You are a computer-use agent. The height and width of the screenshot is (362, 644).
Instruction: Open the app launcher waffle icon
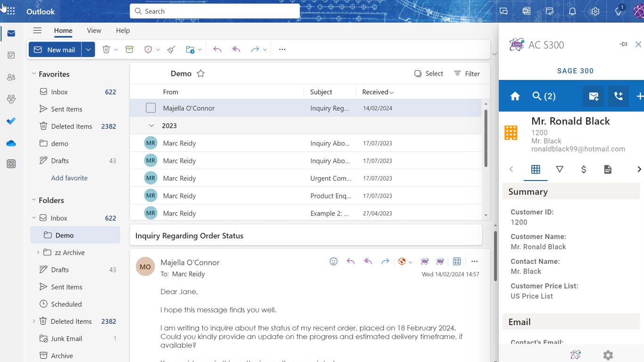coord(11,11)
